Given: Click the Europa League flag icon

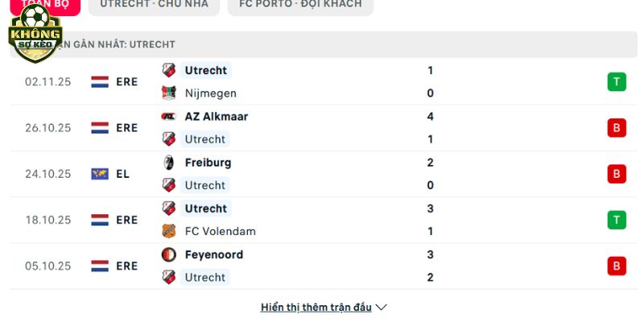Looking at the screenshot, I should coord(100,174).
